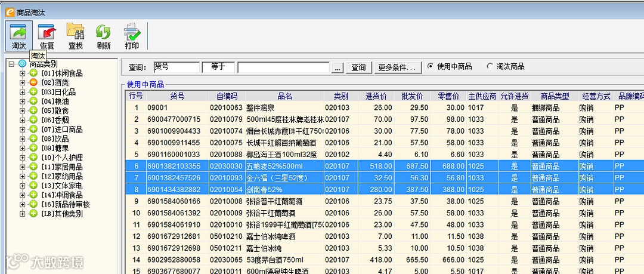Click the 更多条件... button
The image size is (644, 274).
[x=398, y=67]
